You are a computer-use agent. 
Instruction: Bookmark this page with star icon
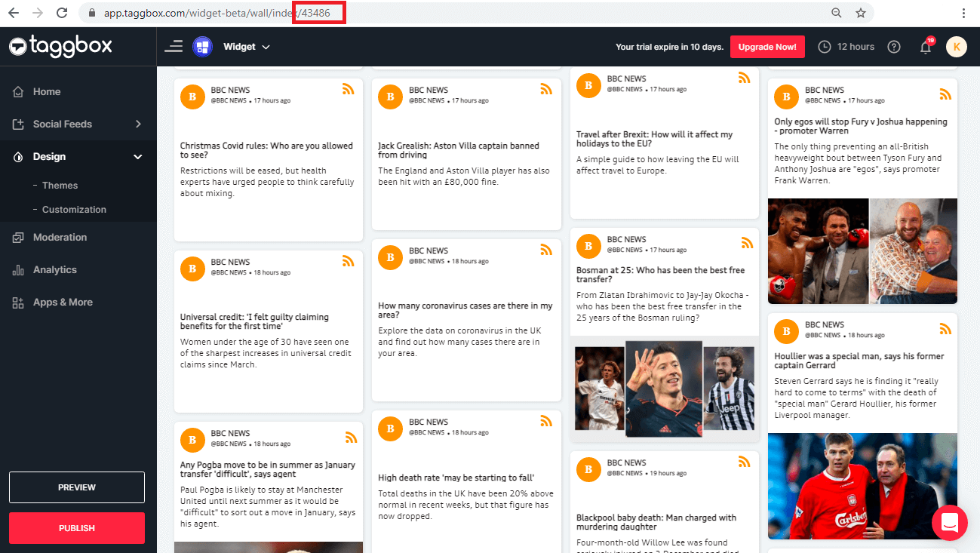[861, 13]
